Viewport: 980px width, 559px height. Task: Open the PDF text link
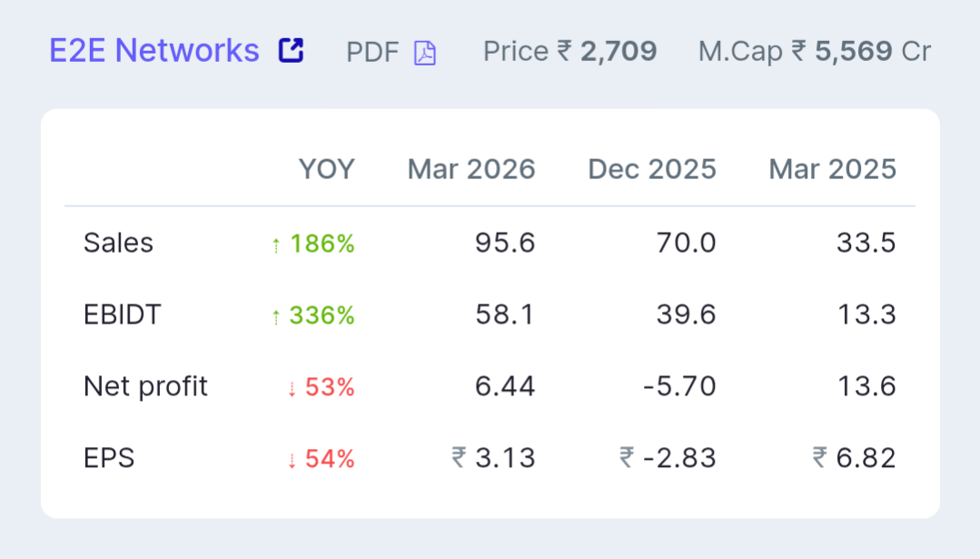click(372, 53)
